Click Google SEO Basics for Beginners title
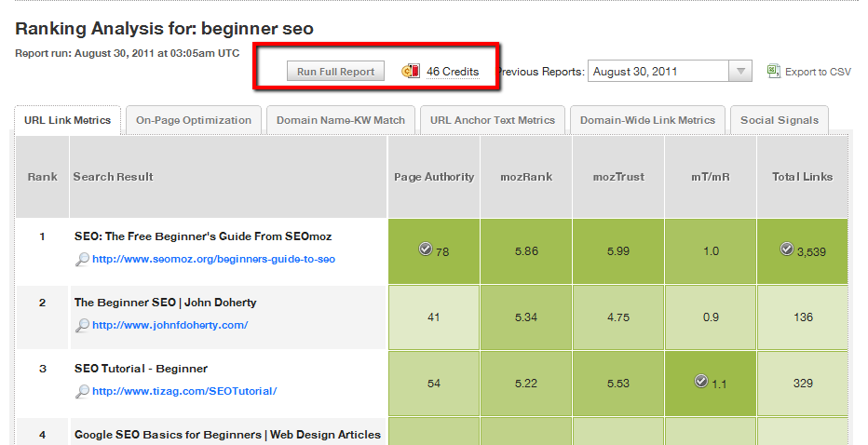Screen dimensions: 868x445 (x=227, y=435)
